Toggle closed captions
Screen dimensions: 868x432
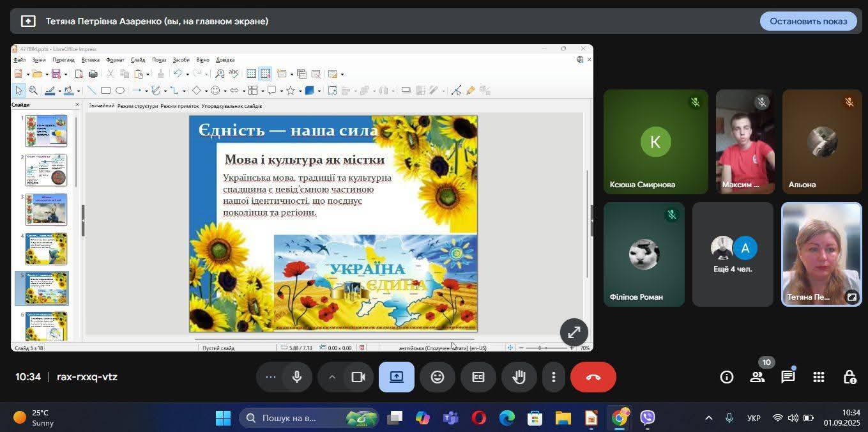coord(478,377)
